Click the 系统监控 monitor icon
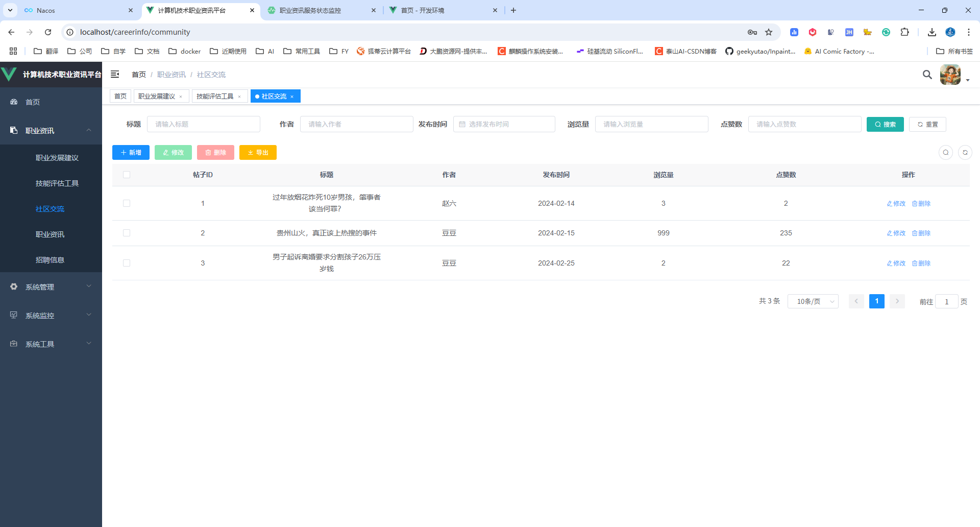Image resolution: width=980 pixels, height=527 pixels. [x=14, y=315]
